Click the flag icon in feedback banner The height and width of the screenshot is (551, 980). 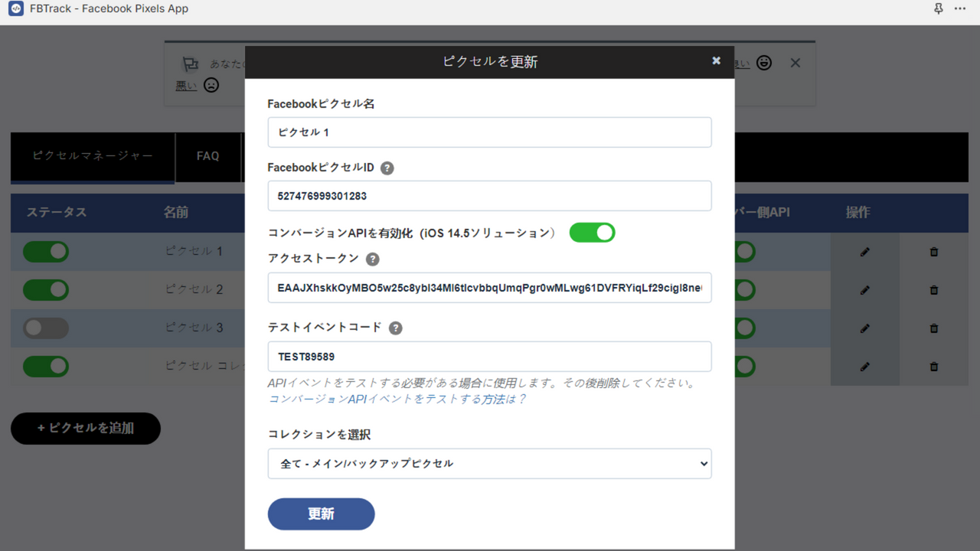(190, 64)
